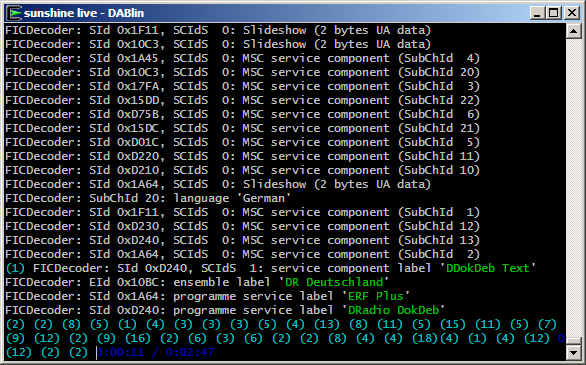The width and height of the screenshot is (586, 365).
Task: Click the language 'German' line for SubChId 20
Action: click(148, 198)
